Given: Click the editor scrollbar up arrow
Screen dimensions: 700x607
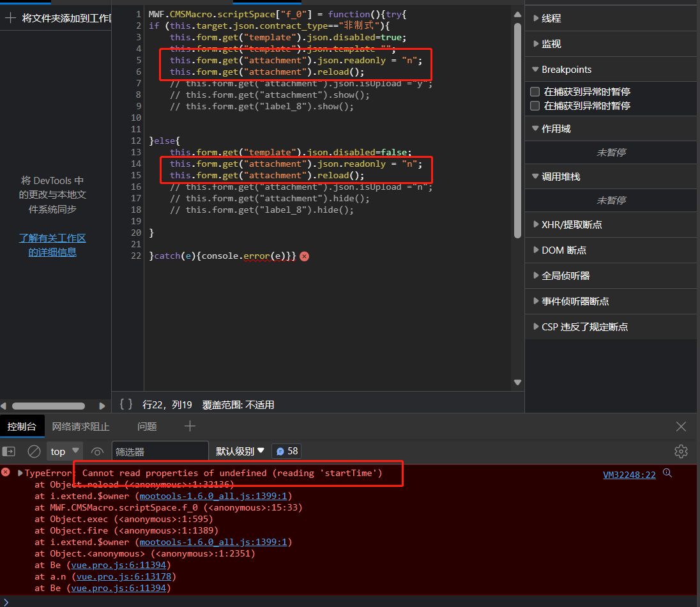Looking at the screenshot, I should [x=517, y=14].
